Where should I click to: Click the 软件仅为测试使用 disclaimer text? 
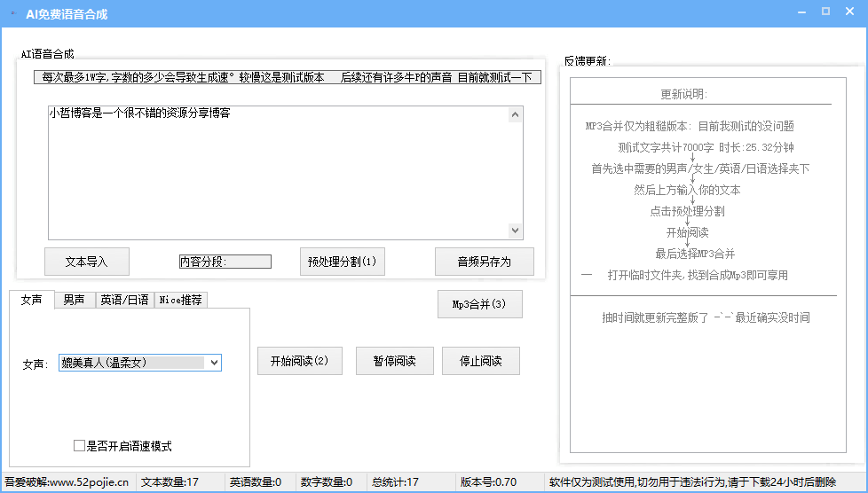[x=692, y=482]
